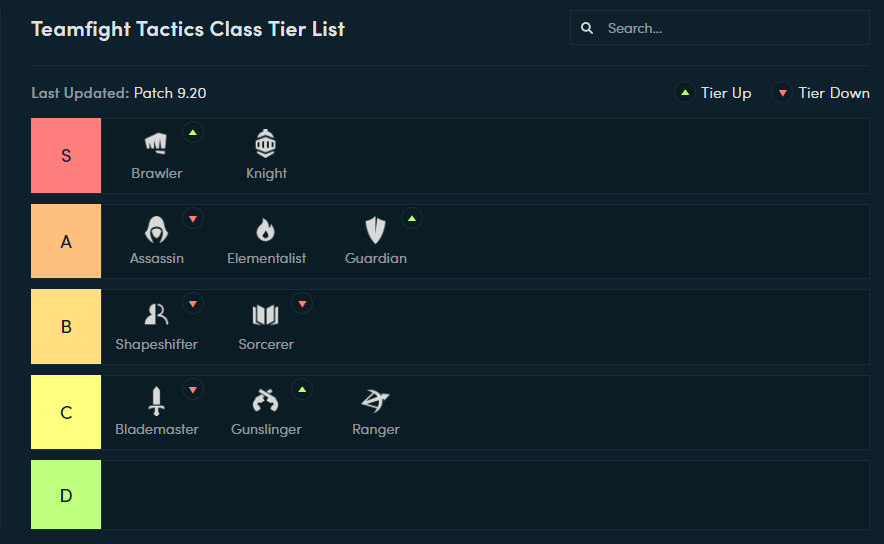Choose the Assassin hooded icon
The height and width of the screenshot is (544, 884).
(156, 229)
